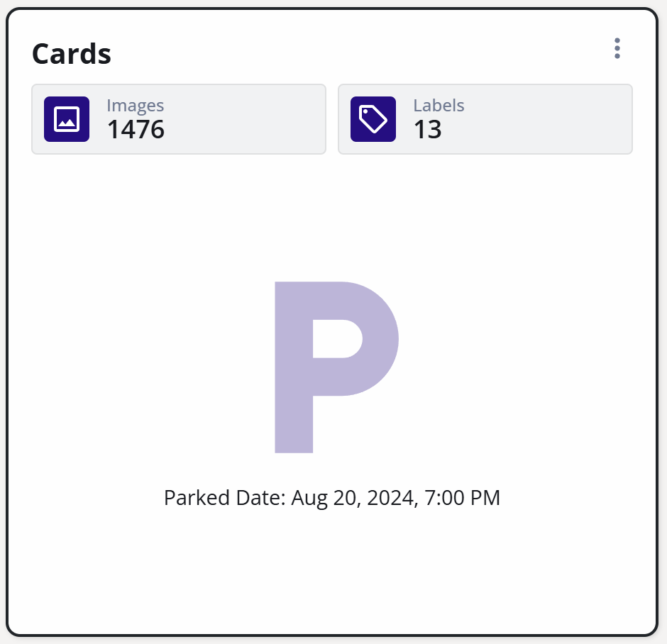The height and width of the screenshot is (644, 667).
Task: Click the "Images" caption text
Action: point(135,106)
